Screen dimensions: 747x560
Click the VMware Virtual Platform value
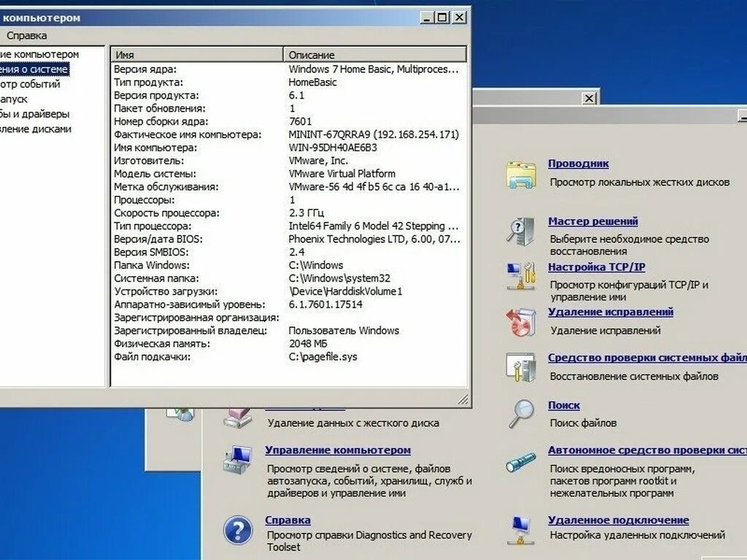click(x=342, y=174)
